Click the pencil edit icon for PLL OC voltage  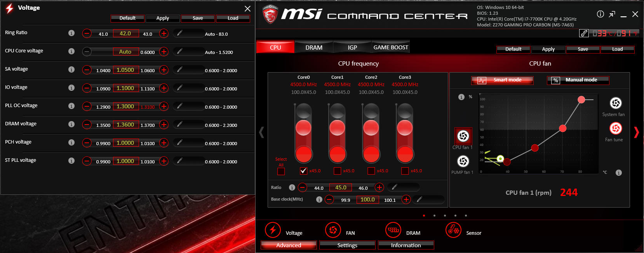click(179, 106)
